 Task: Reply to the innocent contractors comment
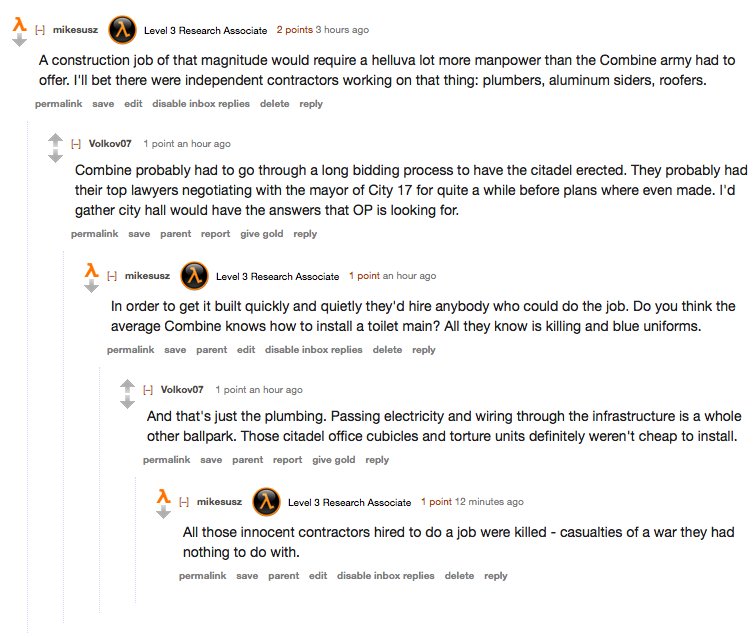[495, 576]
